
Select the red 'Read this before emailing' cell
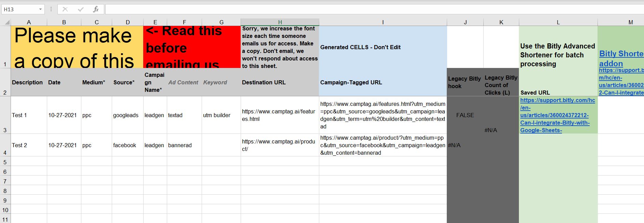click(191, 47)
